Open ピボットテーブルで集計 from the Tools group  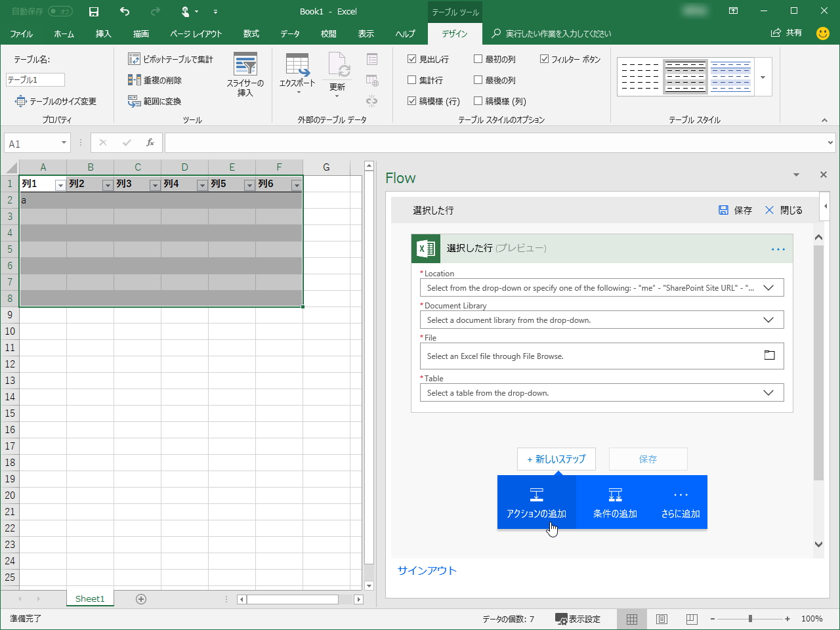(x=169, y=58)
